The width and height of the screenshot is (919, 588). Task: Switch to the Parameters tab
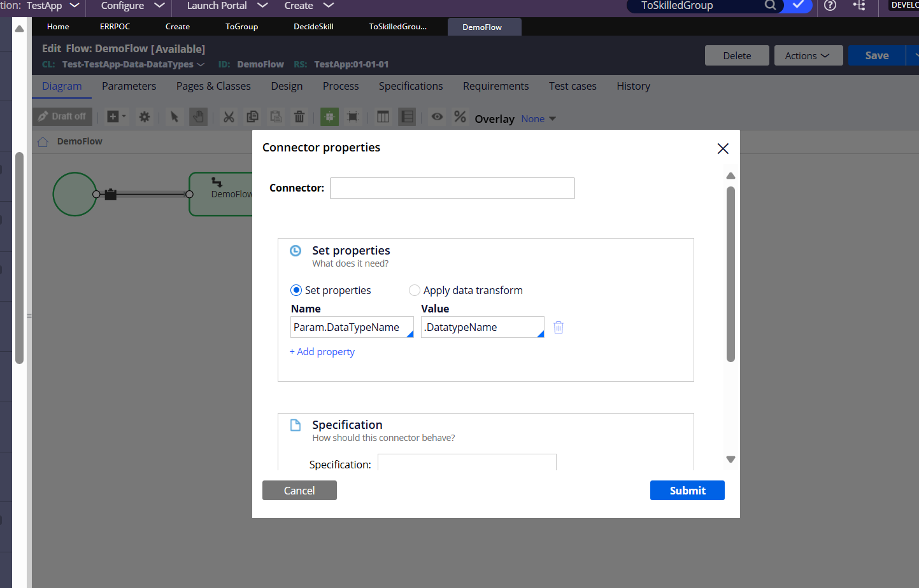point(129,86)
